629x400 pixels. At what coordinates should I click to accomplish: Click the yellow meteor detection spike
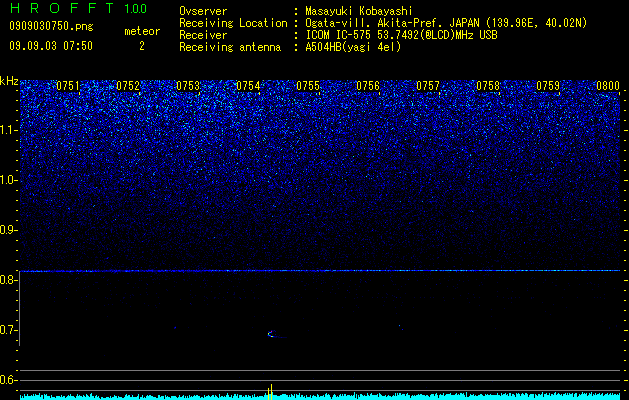click(270, 392)
